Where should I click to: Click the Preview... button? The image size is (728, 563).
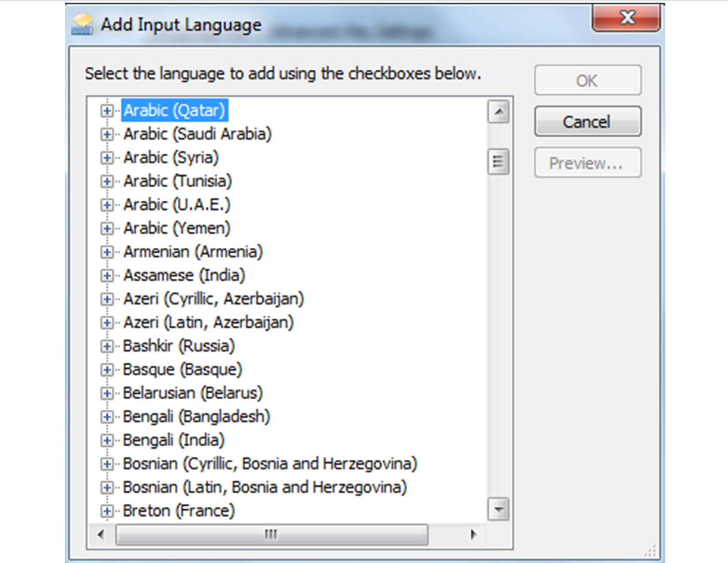click(x=587, y=163)
